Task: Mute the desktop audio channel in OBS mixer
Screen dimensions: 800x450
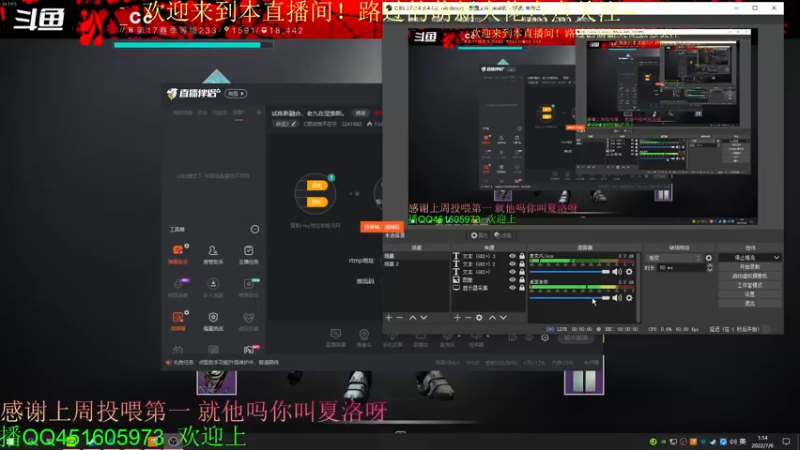Action: click(x=617, y=298)
